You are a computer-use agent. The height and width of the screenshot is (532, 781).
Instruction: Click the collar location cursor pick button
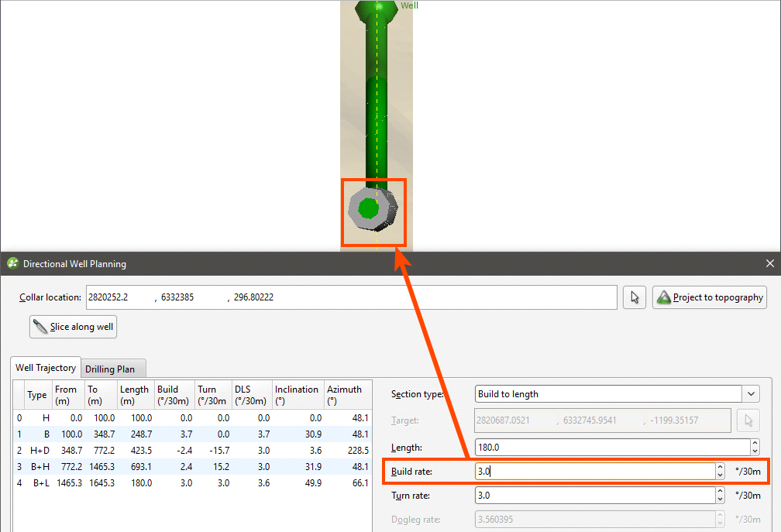click(635, 297)
